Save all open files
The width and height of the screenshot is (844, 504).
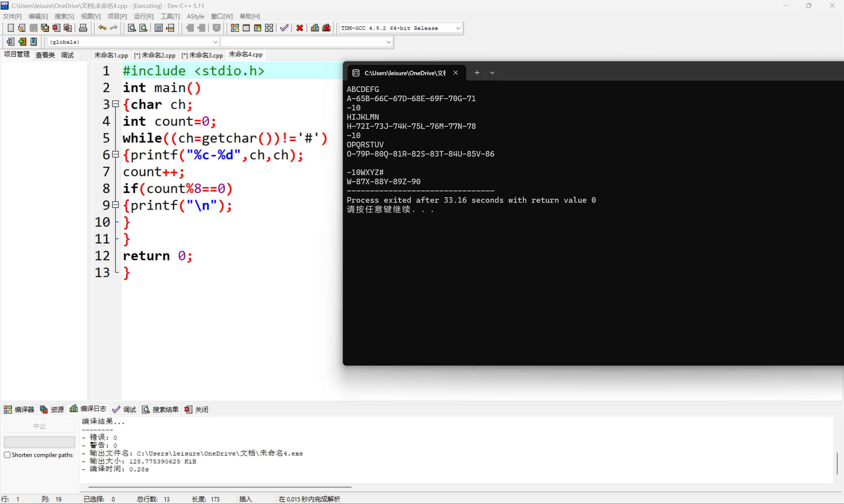(45, 28)
